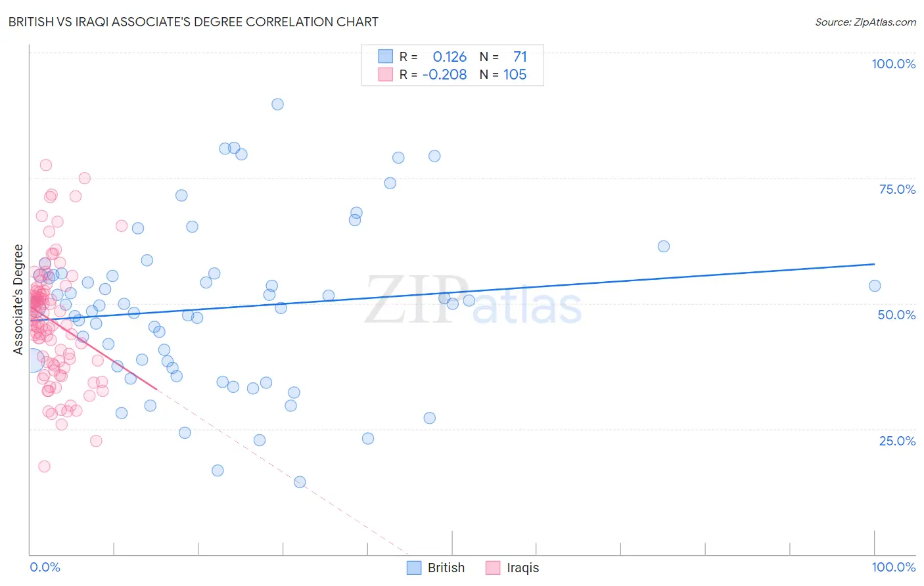The height and width of the screenshot is (586, 924).
Task: Click the R value -0.208
Action: click(x=445, y=74)
